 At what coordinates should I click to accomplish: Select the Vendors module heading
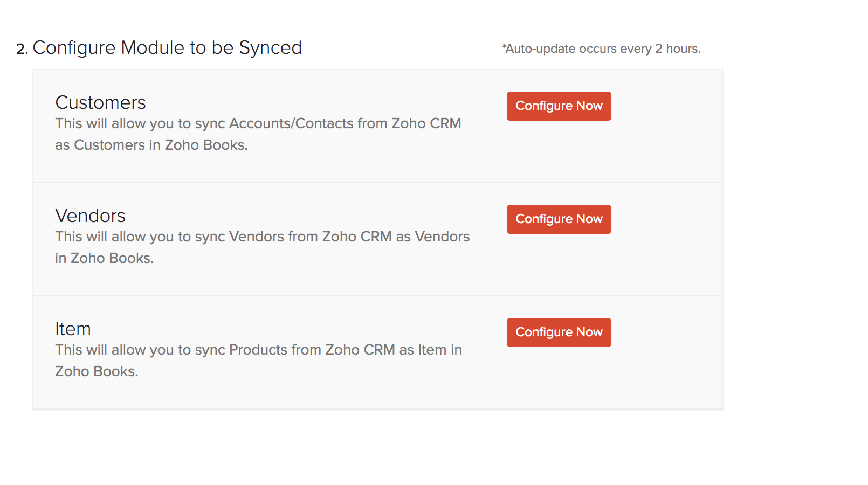[x=90, y=216]
